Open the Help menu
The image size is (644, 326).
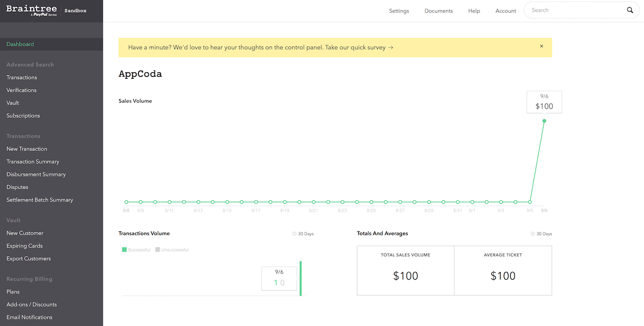point(474,11)
